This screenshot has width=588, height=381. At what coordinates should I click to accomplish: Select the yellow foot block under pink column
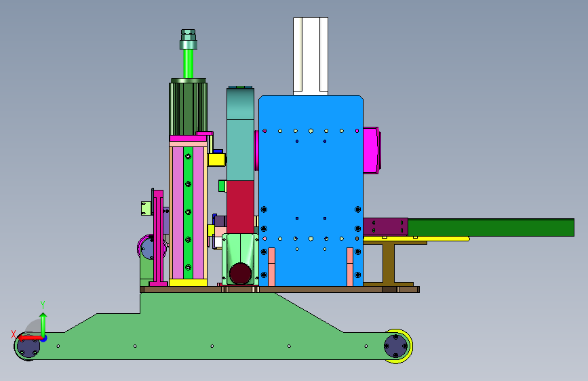(x=188, y=283)
